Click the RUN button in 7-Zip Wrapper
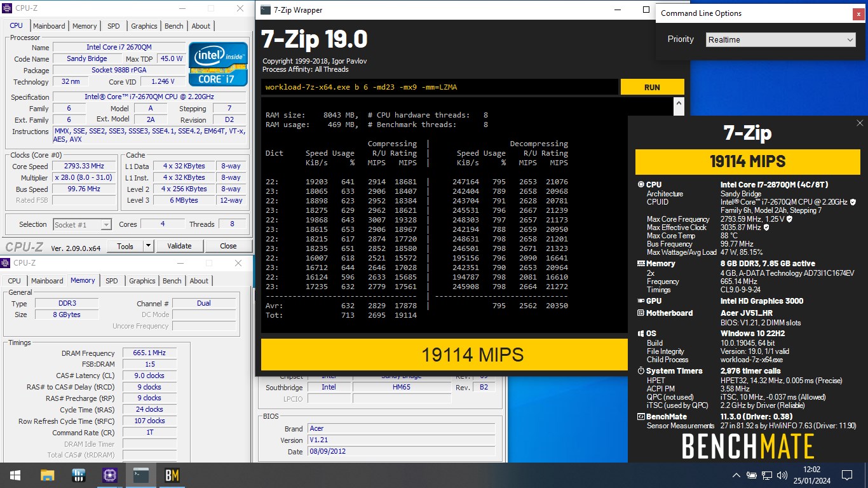Screen dimensions: 868x488 tap(652, 87)
